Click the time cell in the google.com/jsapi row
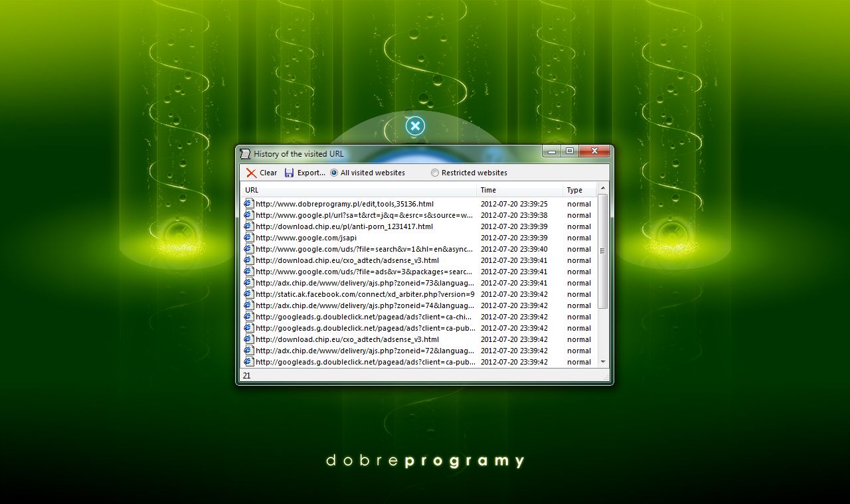The width and height of the screenshot is (850, 504). coord(514,238)
